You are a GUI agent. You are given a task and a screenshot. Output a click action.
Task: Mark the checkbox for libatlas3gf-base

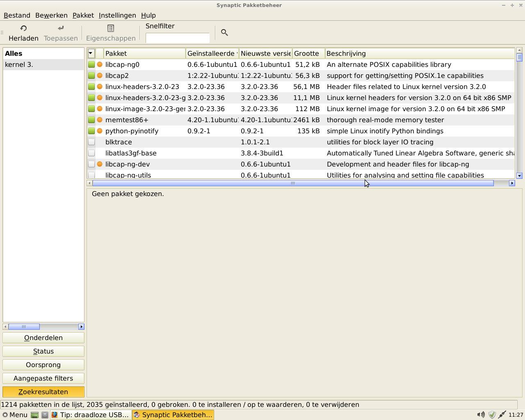[91, 153]
